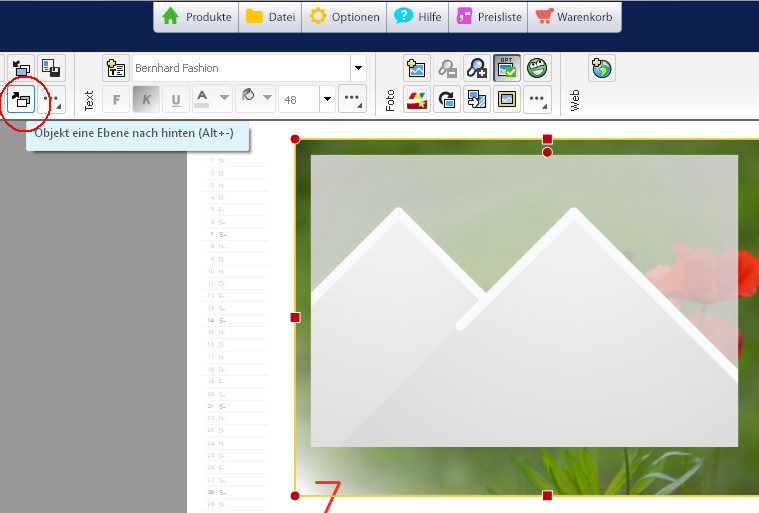The height and width of the screenshot is (513, 759).
Task: Open the photo effects icon
Action: click(417, 100)
